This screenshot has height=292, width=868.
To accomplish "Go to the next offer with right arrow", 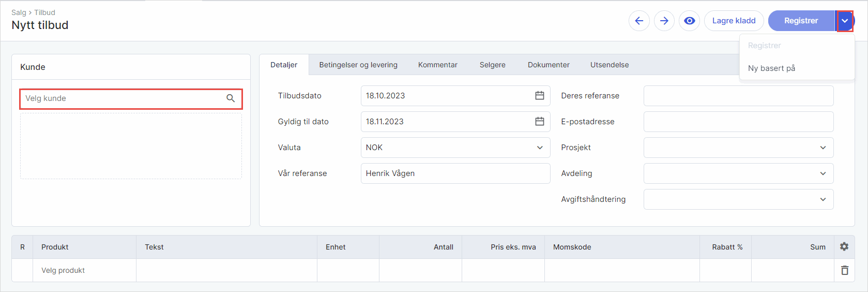I will point(664,21).
